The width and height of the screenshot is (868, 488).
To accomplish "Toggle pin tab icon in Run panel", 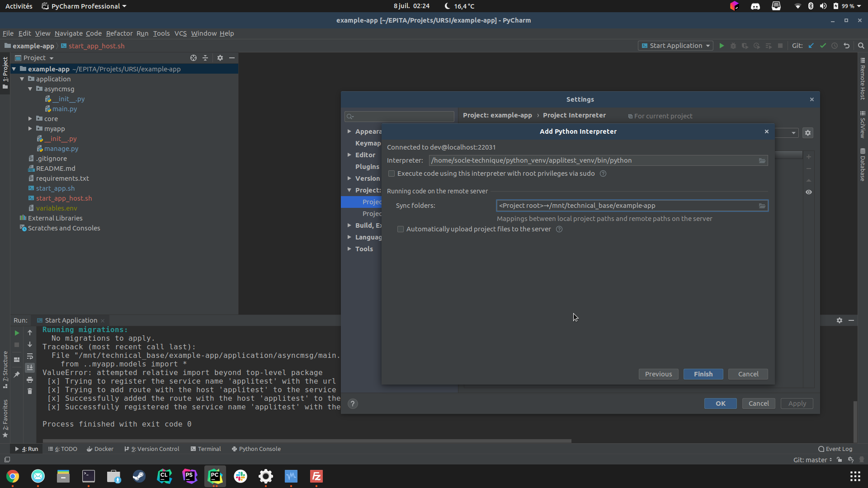I will click(17, 375).
